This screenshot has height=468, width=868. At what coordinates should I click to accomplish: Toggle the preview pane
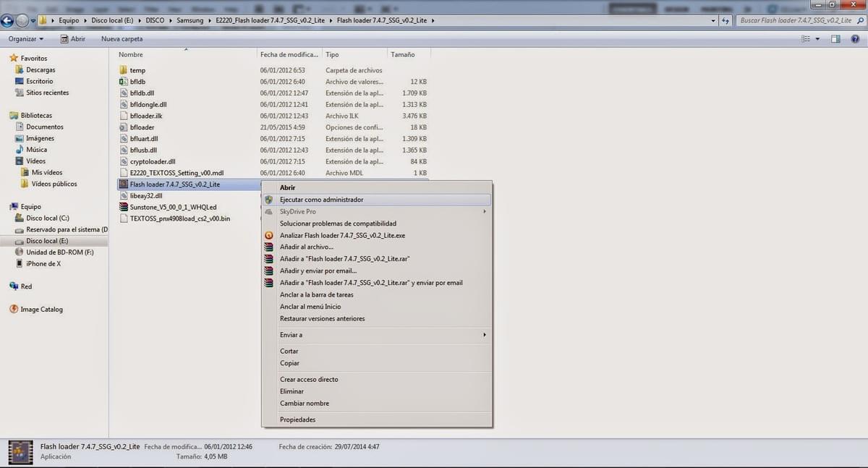point(835,38)
